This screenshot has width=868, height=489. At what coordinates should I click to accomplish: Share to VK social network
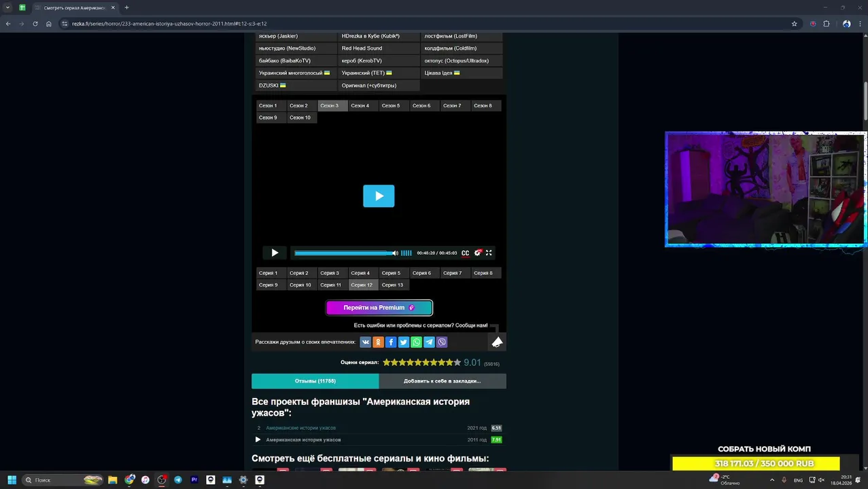click(x=365, y=342)
